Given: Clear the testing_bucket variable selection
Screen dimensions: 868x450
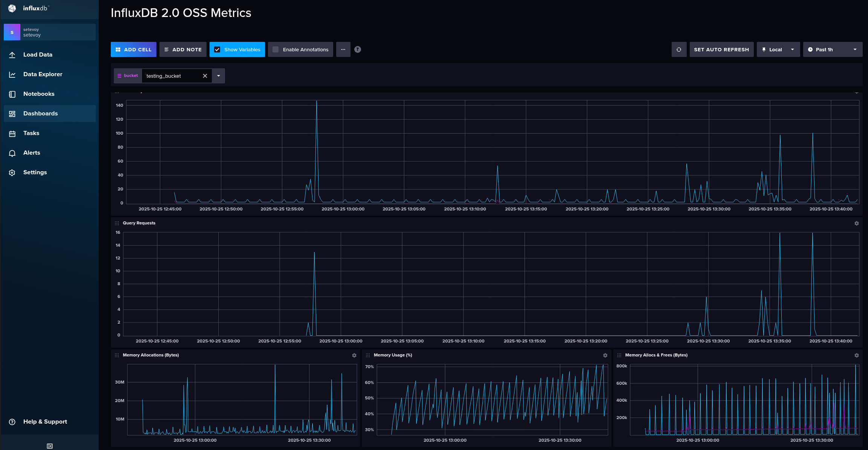Looking at the screenshot, I should [205, 76].
